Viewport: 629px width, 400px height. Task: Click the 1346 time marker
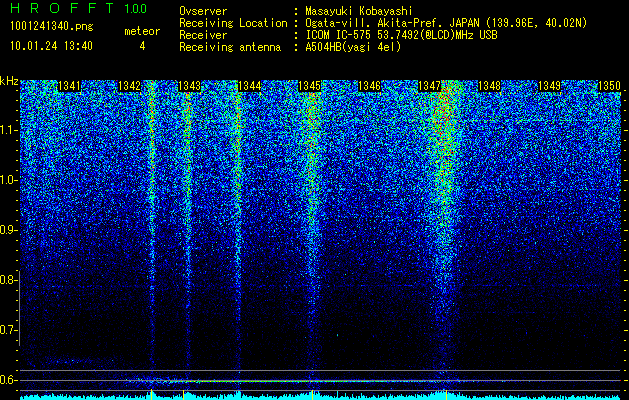(369, 86)
